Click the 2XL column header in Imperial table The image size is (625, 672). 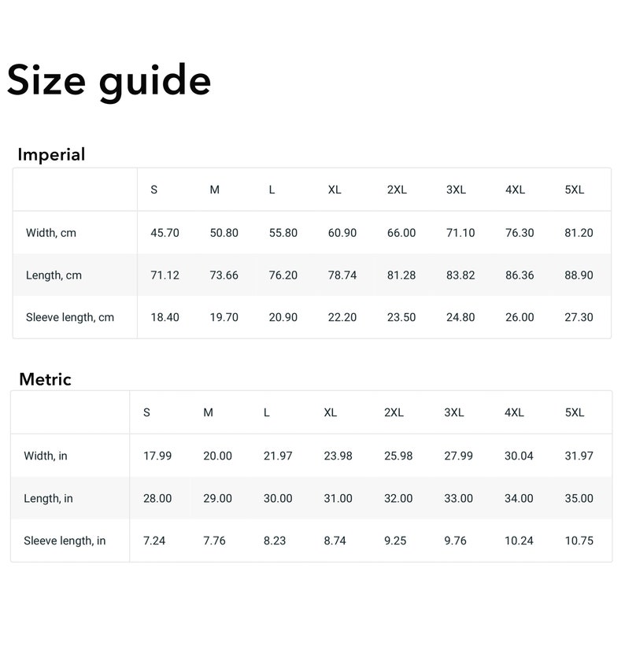click(397, 190)
